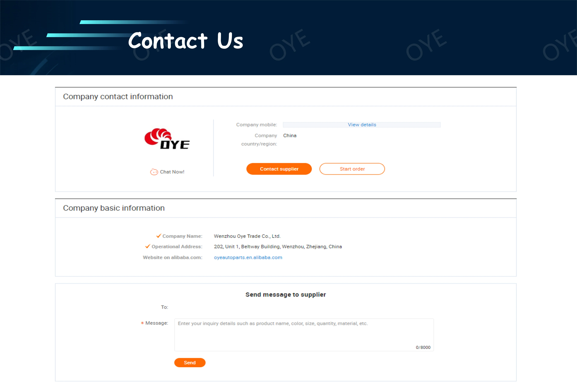Image resolution: width=577 pixels, height=392 pixels.
Task: Click the operational address text in Wenzhou
Action: coord(278,246)
